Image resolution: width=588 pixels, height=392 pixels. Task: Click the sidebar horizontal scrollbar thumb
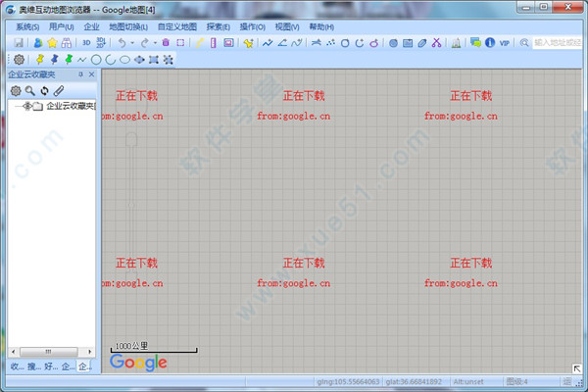pyautogui.click(x=49, y=352)
